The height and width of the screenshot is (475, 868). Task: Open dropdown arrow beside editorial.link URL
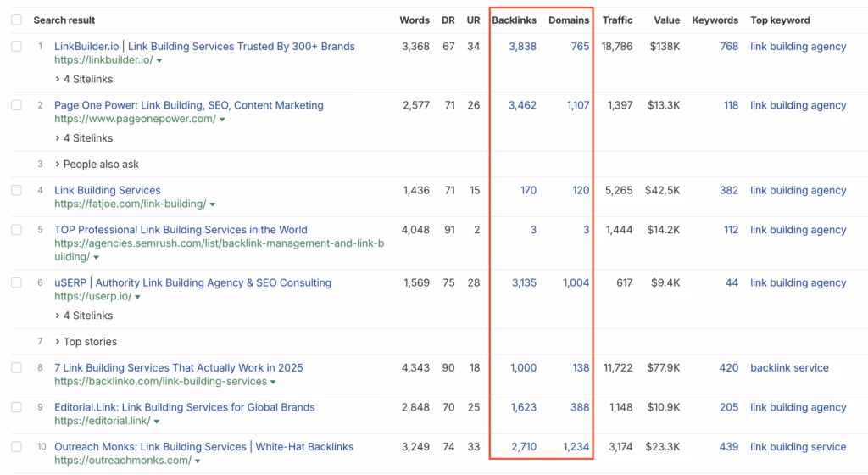157,422
